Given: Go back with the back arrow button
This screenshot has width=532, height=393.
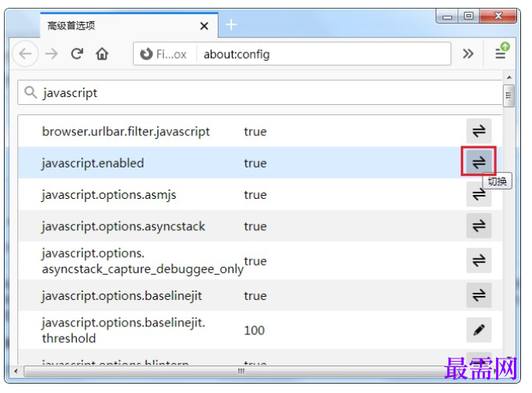Looking at the screenshot, I should coord(25,53).
